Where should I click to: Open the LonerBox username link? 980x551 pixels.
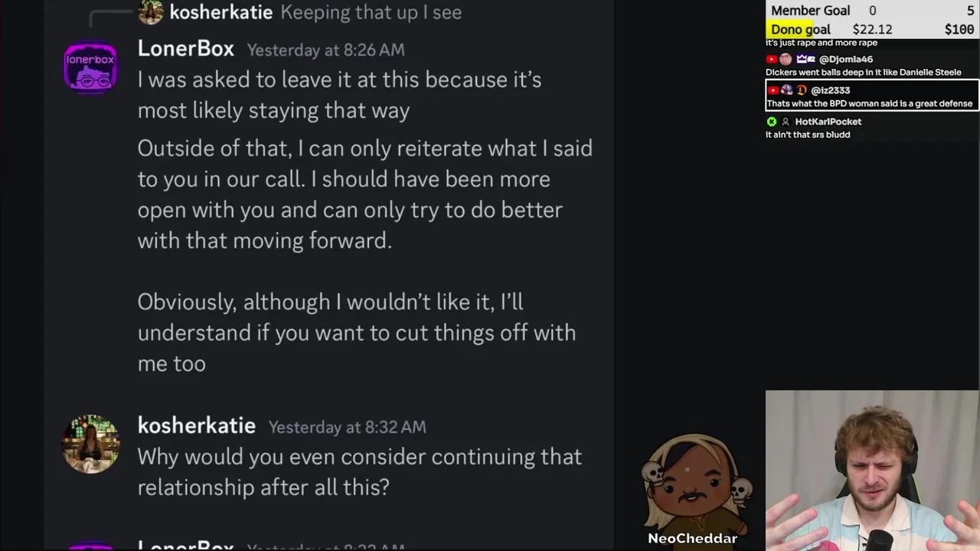[185, 49]
